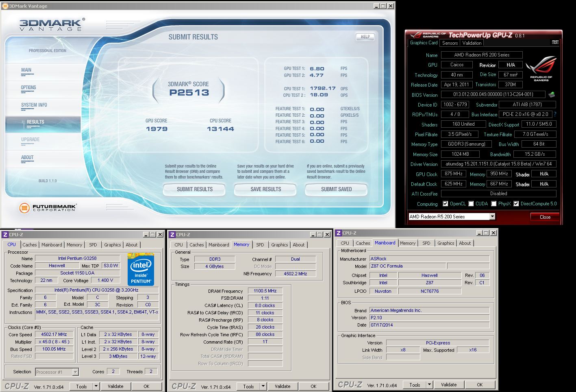Switch to Caches tab in CPU-Z CPU window
This screenshot has width=576, height=392.
30,245
